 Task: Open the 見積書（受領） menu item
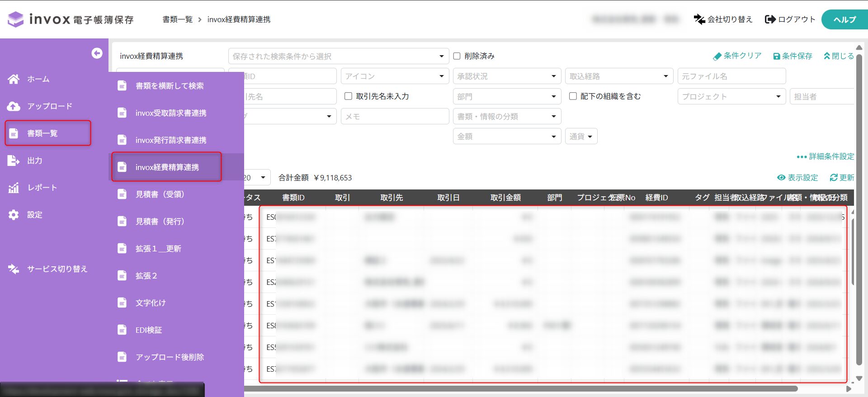tap(160, 194)
